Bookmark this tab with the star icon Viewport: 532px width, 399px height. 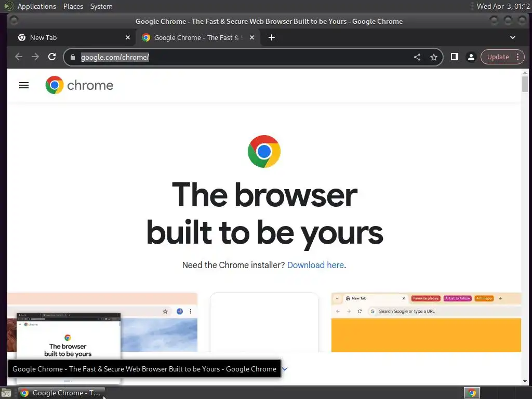coord(434,57)
